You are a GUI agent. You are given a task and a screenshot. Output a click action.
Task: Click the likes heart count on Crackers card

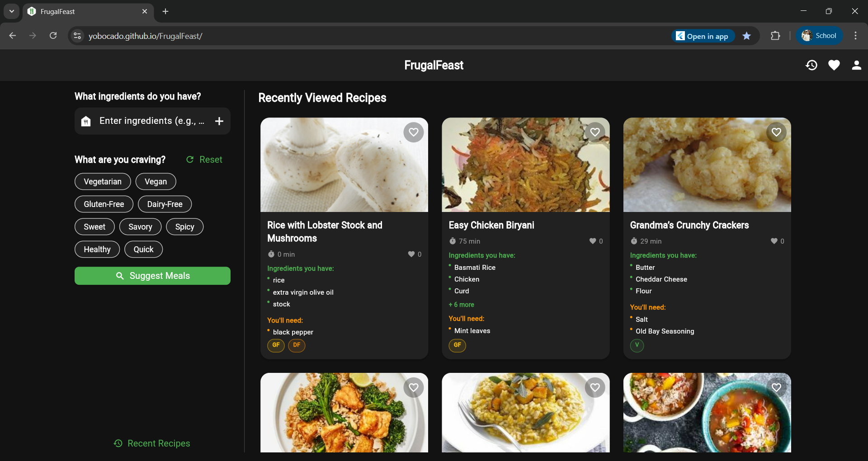(x=778, y=241)
